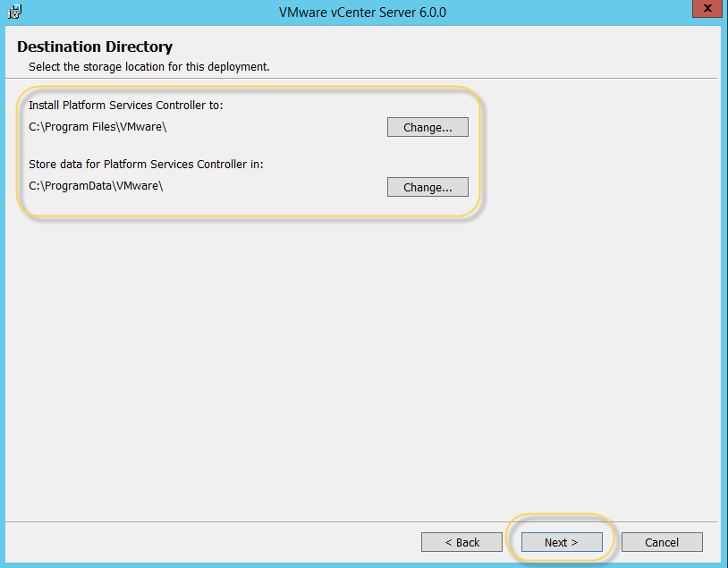The height and width of the screenshot is (568, 728).
Task: Close the vCenter Server installer window
Action: point(707,11)
